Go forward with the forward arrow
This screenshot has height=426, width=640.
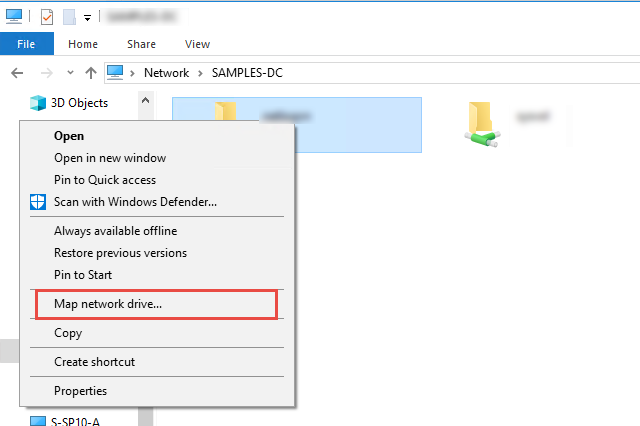pyautogui.click(x=47, y=73)
